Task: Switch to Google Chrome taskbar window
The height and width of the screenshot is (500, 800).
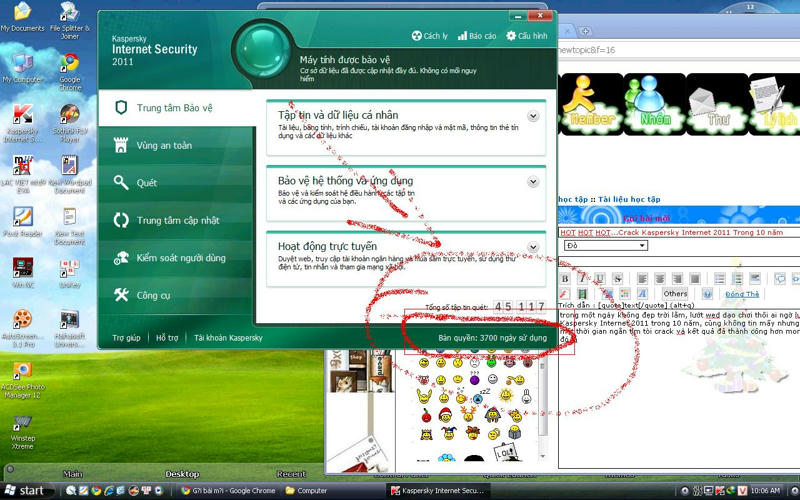Action: click(x=229, y=491)
